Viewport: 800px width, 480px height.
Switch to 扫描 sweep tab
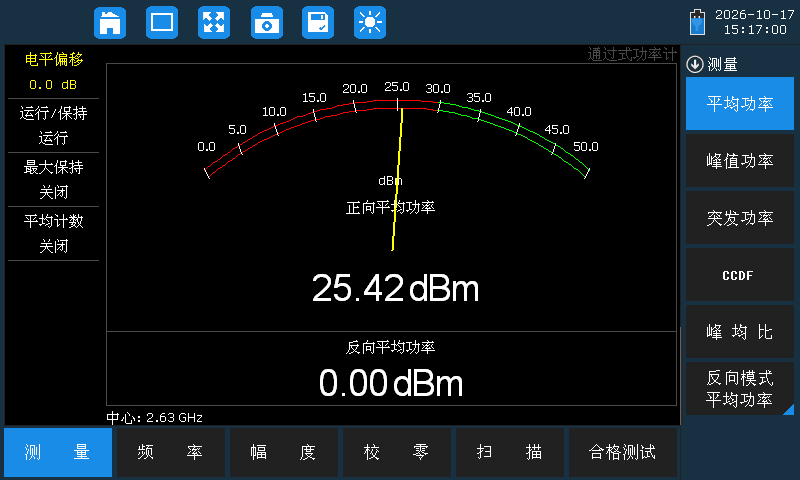510,452
